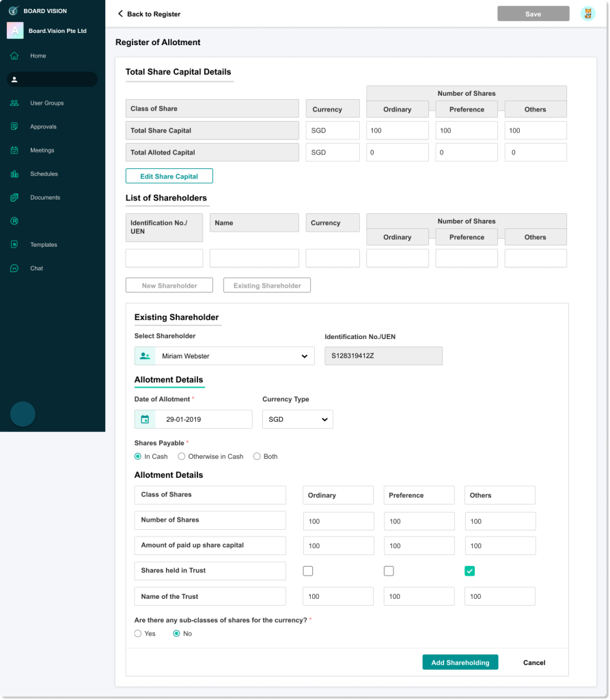This screenshot has width=610, height=700.
Task: Click the Home icon in sidebar
Action: coord(14,56)
